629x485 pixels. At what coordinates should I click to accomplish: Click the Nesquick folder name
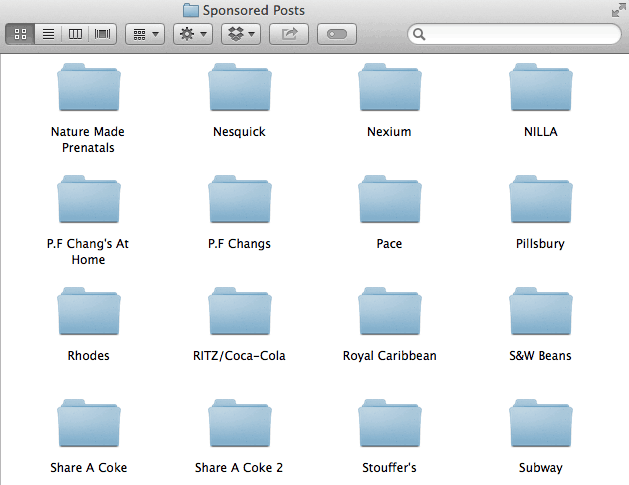239,132
